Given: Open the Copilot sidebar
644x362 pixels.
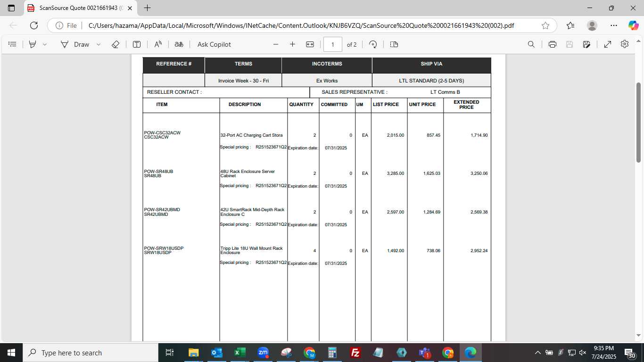Looking at the screenshot, I should coord(633,25).
